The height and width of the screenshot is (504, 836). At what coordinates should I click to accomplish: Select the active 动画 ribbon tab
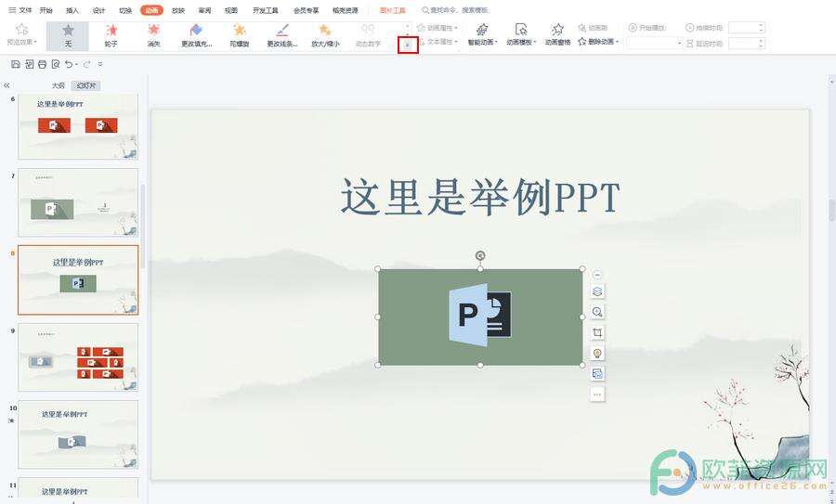(152, 10)
